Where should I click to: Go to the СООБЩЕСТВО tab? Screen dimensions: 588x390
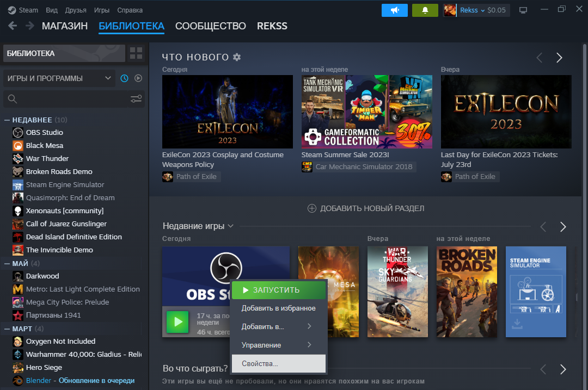click(x=210, y=26)
